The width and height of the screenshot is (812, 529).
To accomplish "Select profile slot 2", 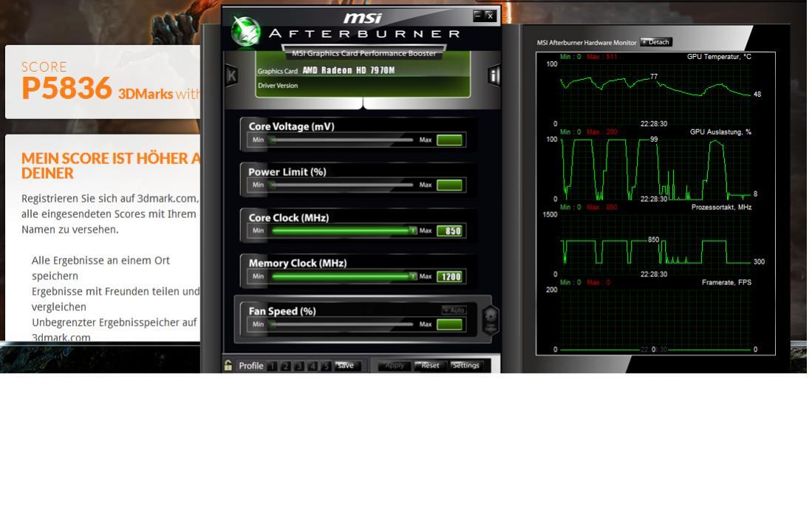I will [x=286, y=366].
